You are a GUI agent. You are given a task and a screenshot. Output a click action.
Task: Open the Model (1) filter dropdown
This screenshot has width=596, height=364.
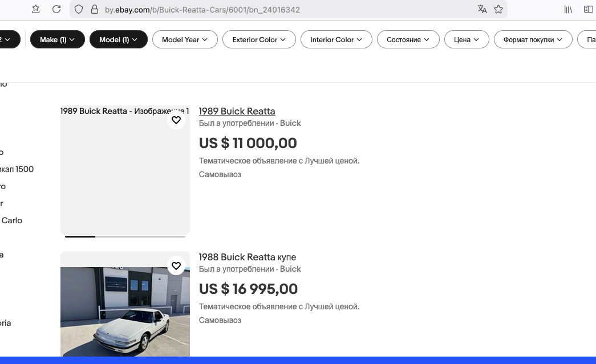[119, 39]
